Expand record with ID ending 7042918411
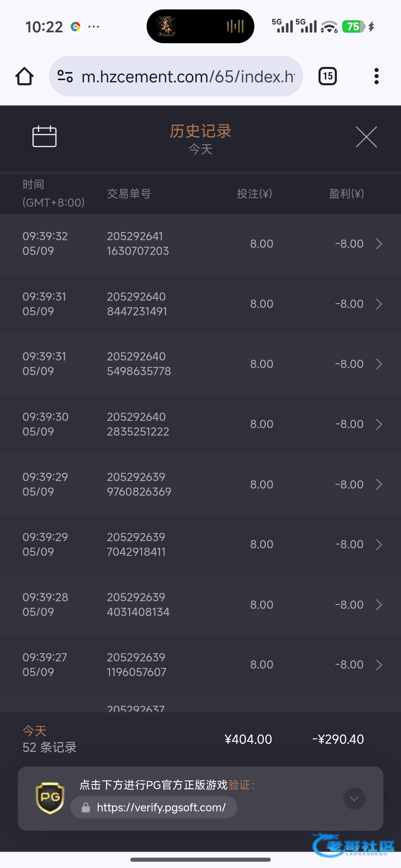401x868 pixels. coord(200,544)
